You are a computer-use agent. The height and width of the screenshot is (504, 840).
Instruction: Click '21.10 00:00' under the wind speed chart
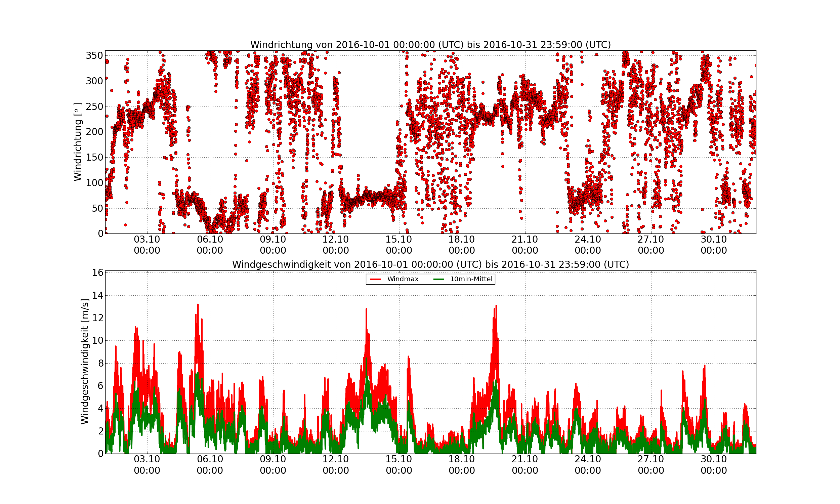coord(525,465)
